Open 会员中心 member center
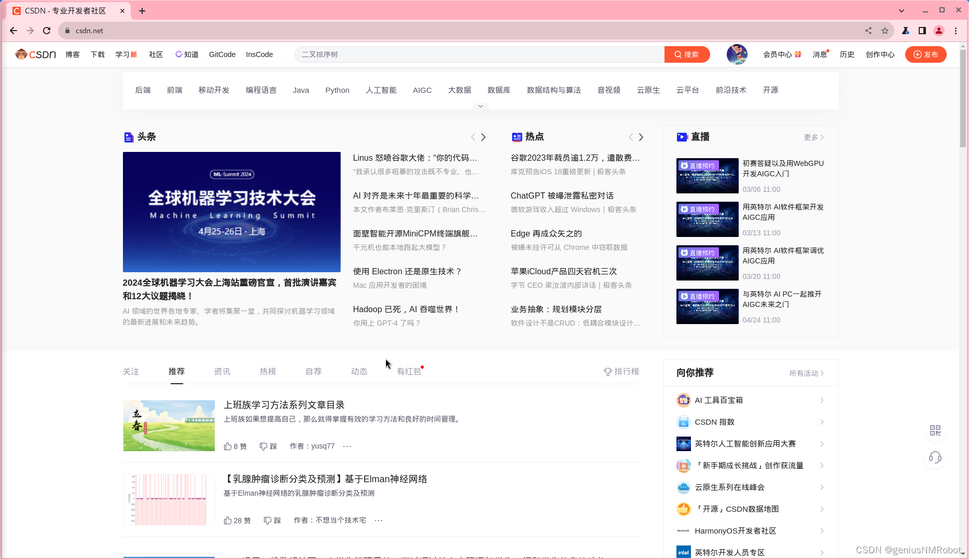 coord(782,54)
